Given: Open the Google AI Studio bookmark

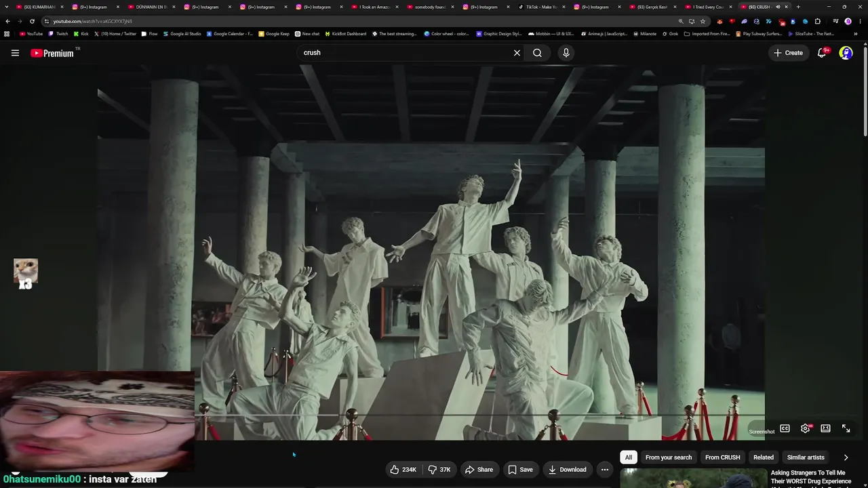Looking at the screenshot, I should (x=182, y=34).
